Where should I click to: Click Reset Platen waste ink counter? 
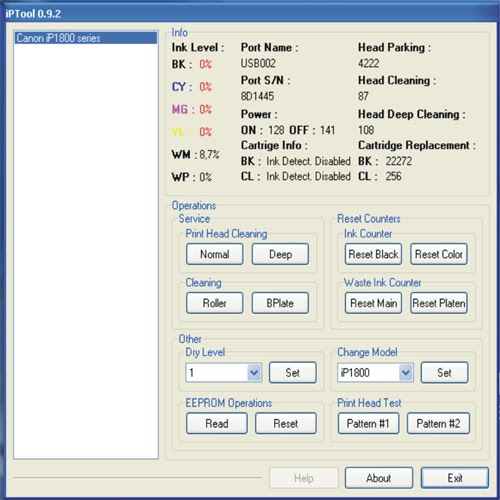point(439,303)
